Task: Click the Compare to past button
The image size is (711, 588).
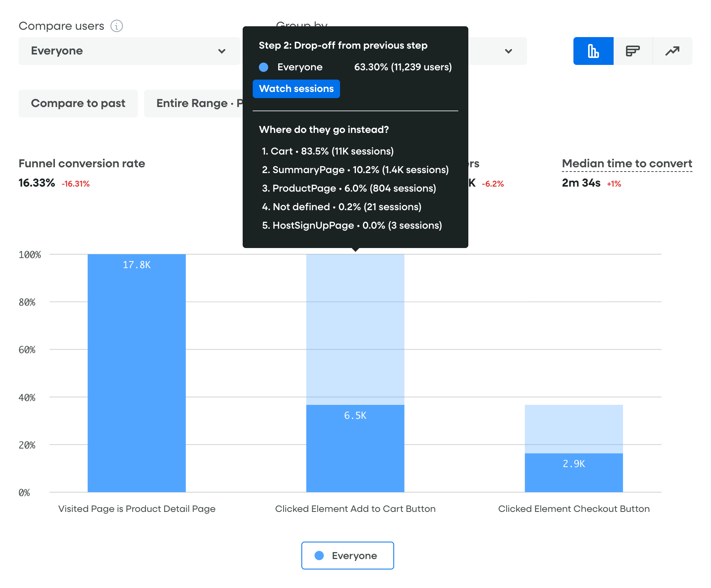Action: [x=78, y=103]
